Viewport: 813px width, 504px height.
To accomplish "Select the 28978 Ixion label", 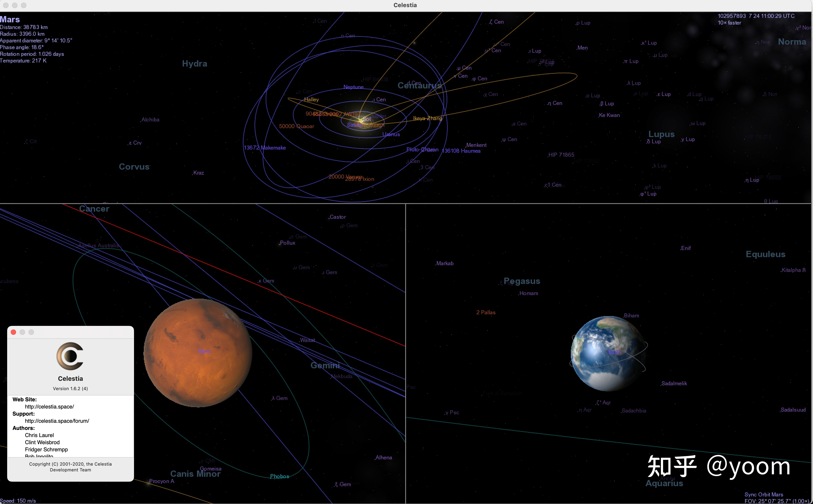I will tap(359, 179).
